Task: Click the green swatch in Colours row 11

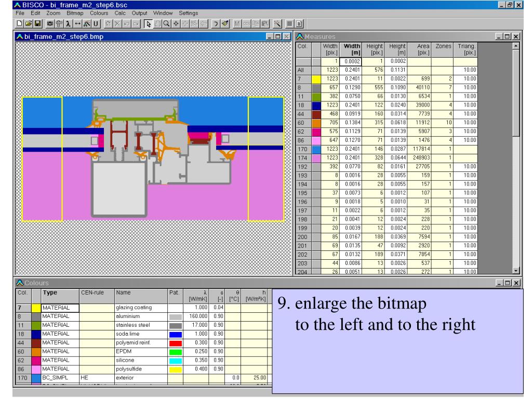Action: point(36,325)
